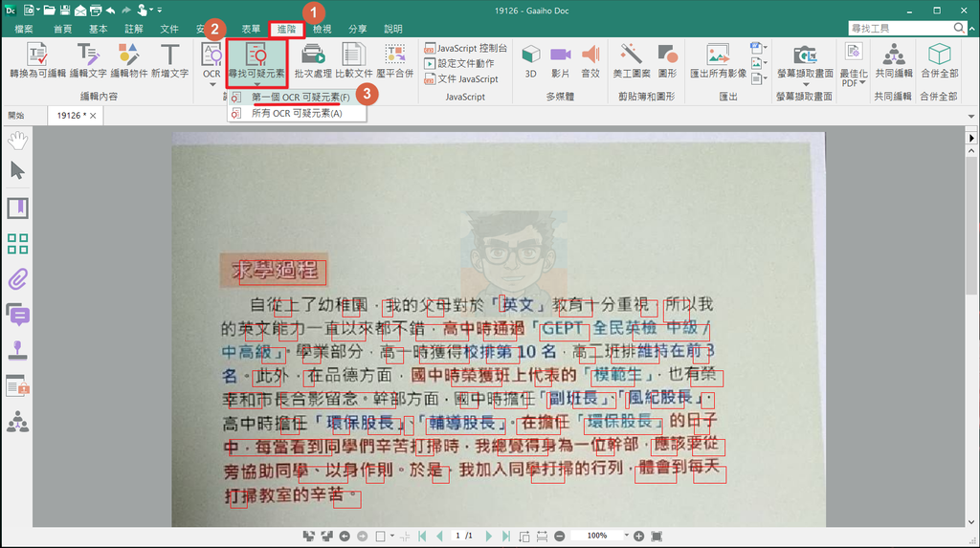Open the bookmarks panel in sidebar

pos(17,208)
